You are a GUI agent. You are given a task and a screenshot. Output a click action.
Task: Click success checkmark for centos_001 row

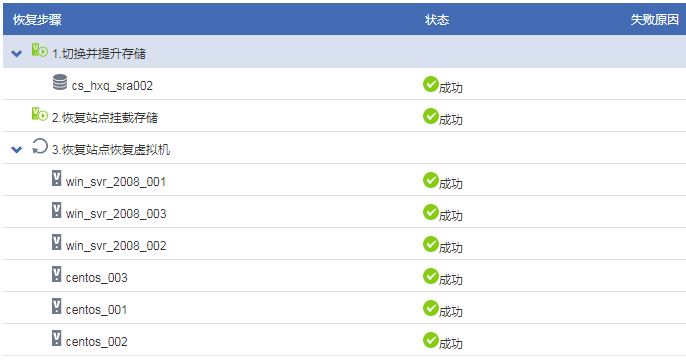pos(430,308)
